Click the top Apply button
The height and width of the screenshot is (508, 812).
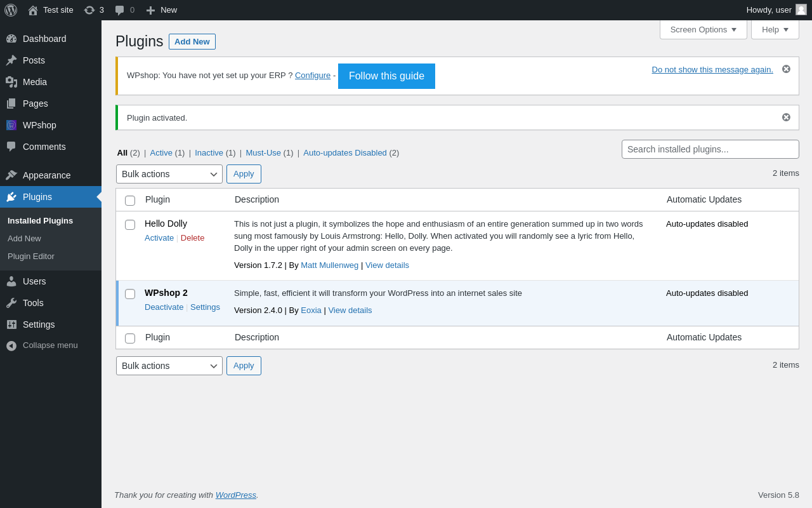(x=244, y=174)
